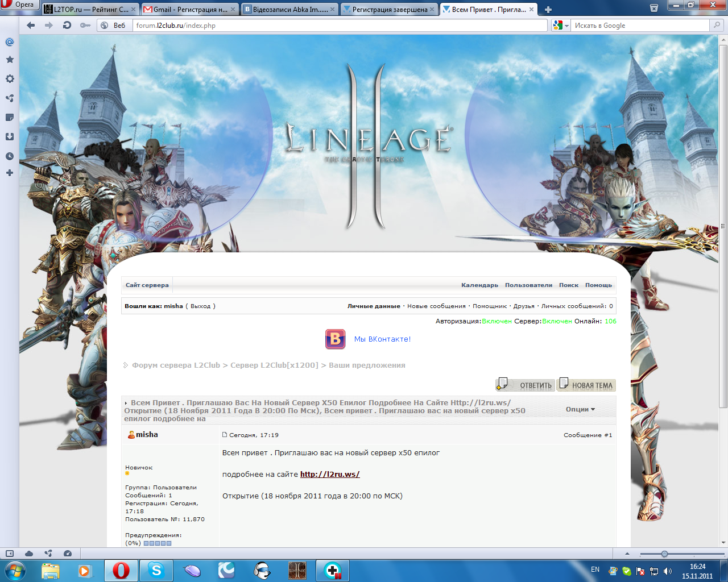Click Opera Unite icon in status bar
Viewport: 728px width, 582px height.
pos(48,553)
